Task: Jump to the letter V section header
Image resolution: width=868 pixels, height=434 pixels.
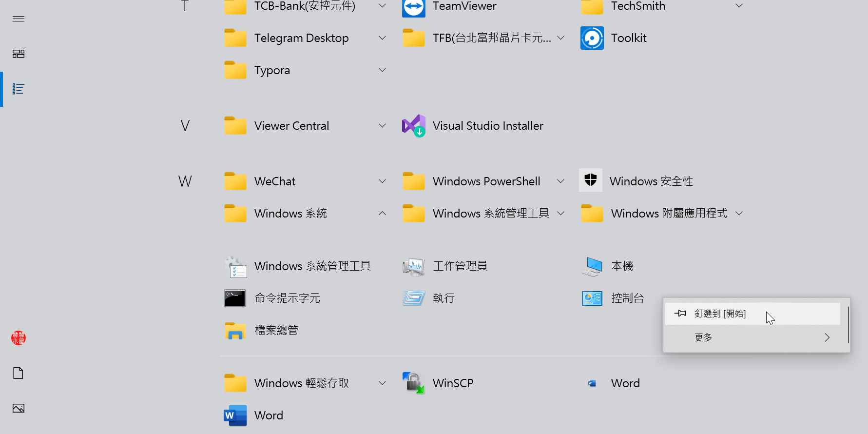Action: (185, 126)
